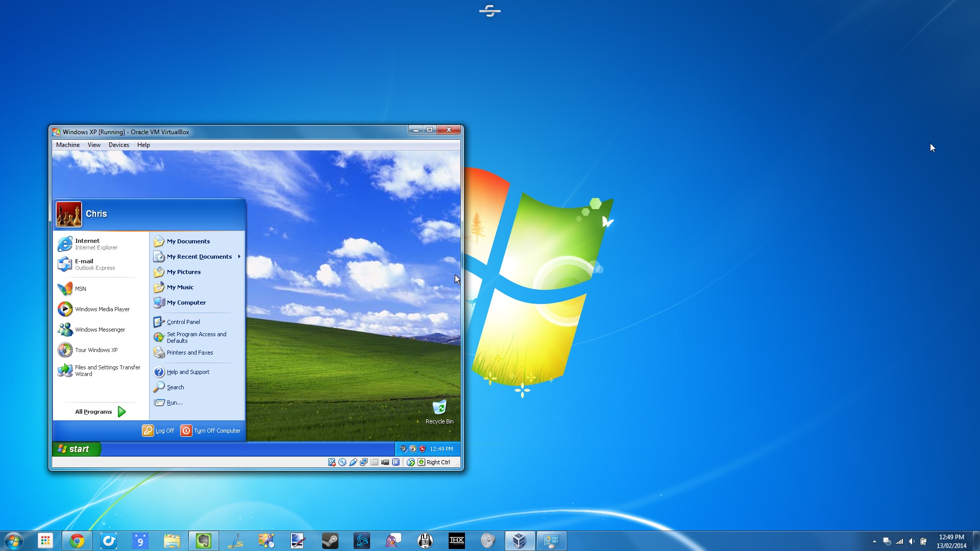The width and height of the screenshot is (980, 551).
Task: Click Turn Off Computer button
Action: tap(211, 431)
